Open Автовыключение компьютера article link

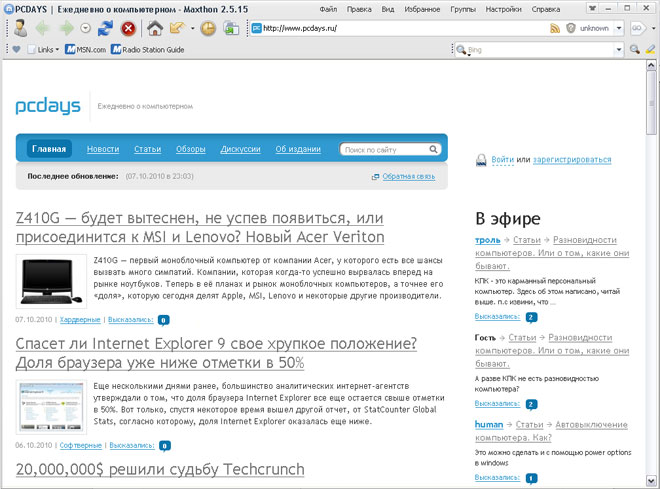551,431
